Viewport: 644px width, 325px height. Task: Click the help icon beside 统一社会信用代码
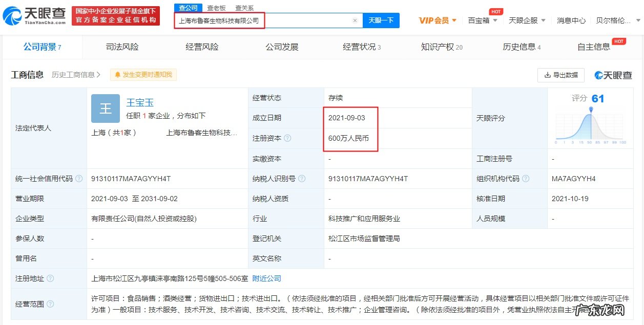(78, 179)
